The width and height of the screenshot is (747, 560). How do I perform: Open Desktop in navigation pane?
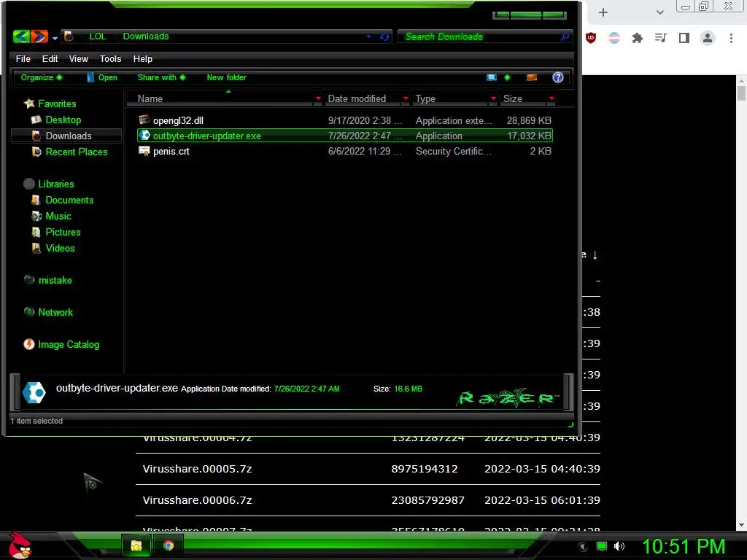click(x=63, y=120)
